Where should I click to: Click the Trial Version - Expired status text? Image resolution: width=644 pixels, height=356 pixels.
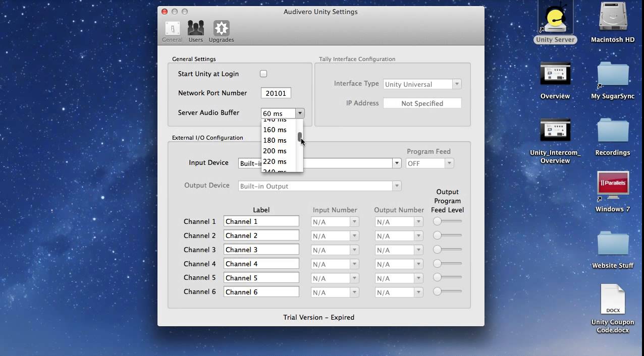(x=319, y=317)
